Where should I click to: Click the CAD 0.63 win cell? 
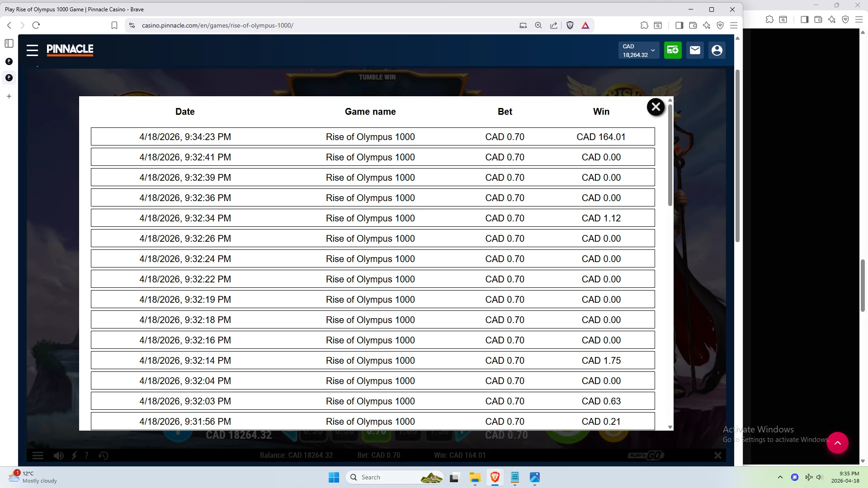pyautogui.click(x=601, y=401)
